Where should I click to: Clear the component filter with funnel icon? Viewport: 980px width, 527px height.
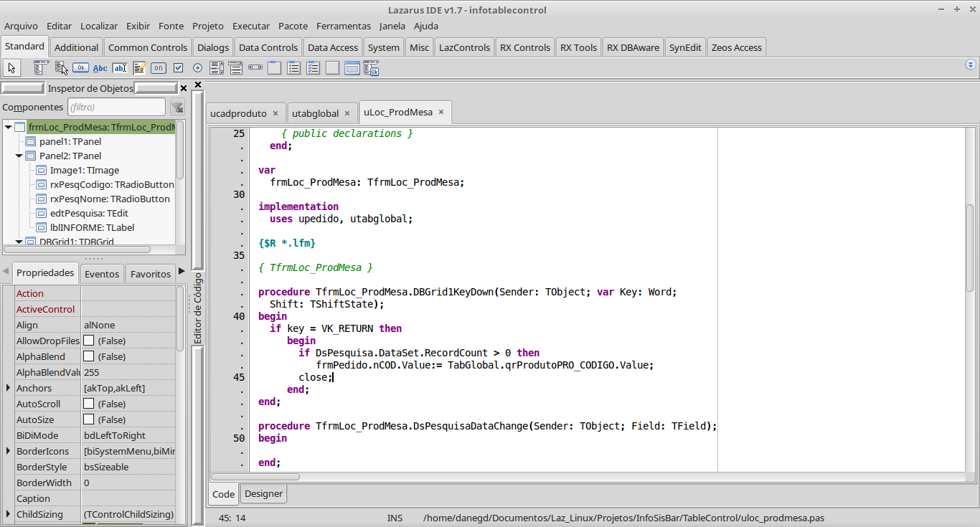point(177,108)
